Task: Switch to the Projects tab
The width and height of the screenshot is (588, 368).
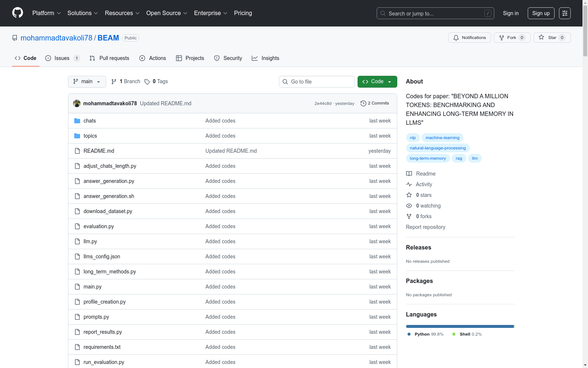Action: click(x=190, y=58)
